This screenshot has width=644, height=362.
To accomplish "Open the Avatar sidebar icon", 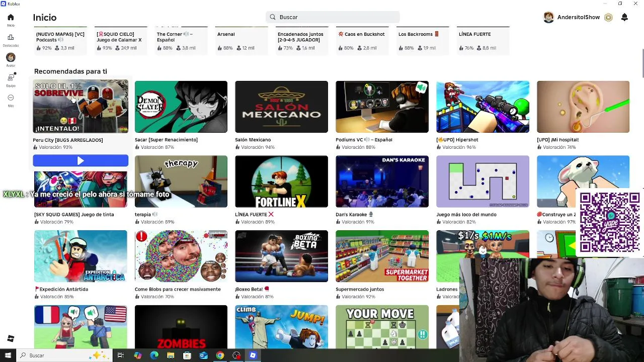I will 11,57.
